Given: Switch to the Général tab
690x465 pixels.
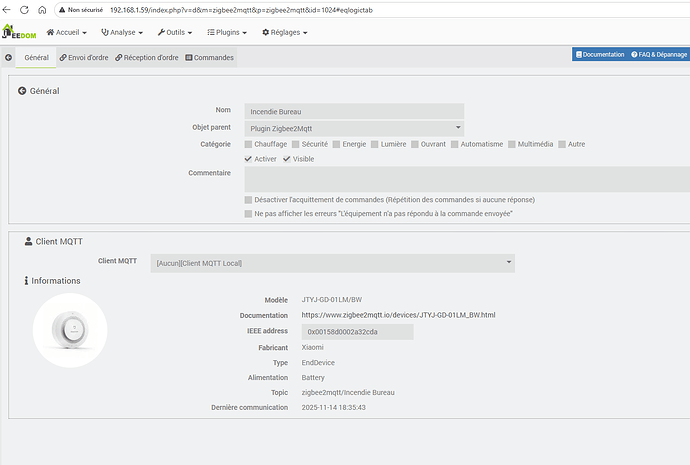Looking at the screenshot, I should pyautogui.click(x=36, y=58).
